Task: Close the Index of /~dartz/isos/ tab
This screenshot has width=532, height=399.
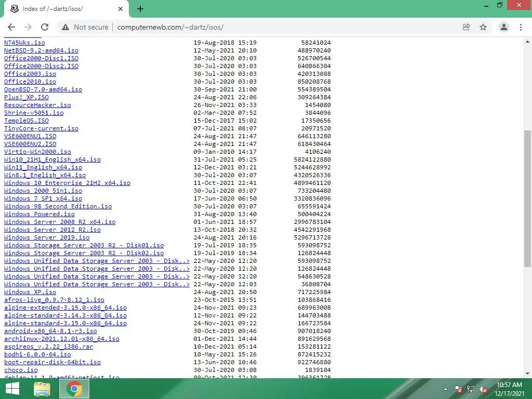Action: pyautogui.click(x=121, y=9)
